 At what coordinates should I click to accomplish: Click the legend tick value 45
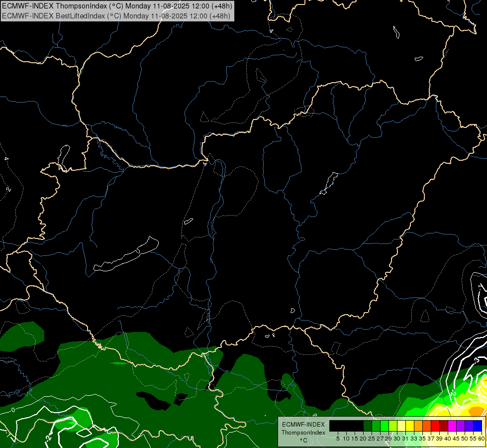pos(456,439)
